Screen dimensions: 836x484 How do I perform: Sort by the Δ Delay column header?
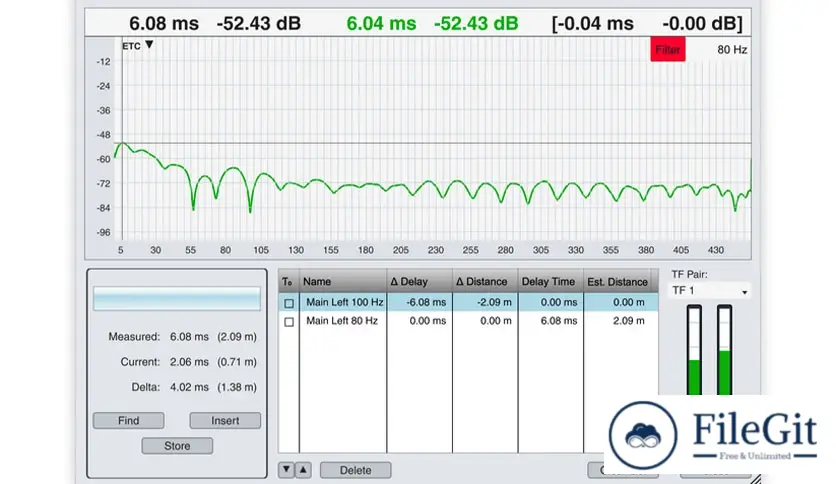pyautogui.click(x=420, y=281)
